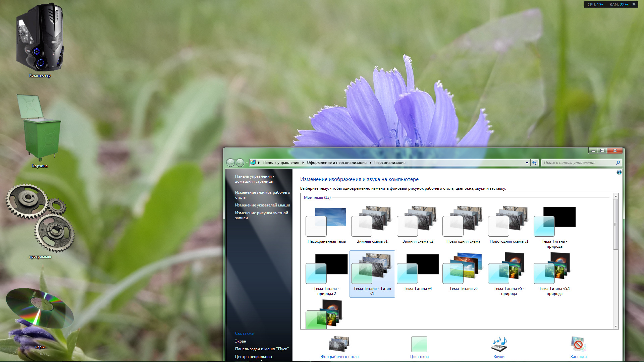Expand the arrow after Панель управления breadcrumb
The width and height of the screenshot is (644, 362).
(x=303, y=163)
